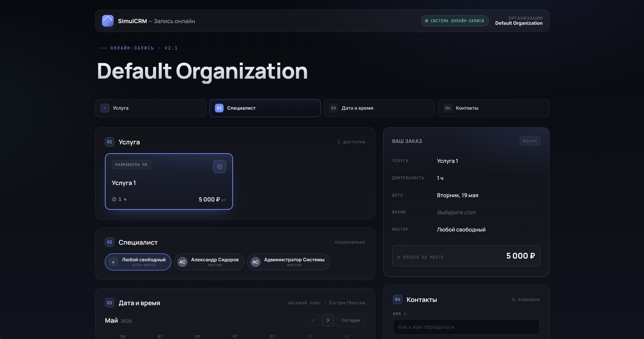Click the 03 badge of Дата и время section
The height and width of the screenshot is (339, 644).
(109, 303)
